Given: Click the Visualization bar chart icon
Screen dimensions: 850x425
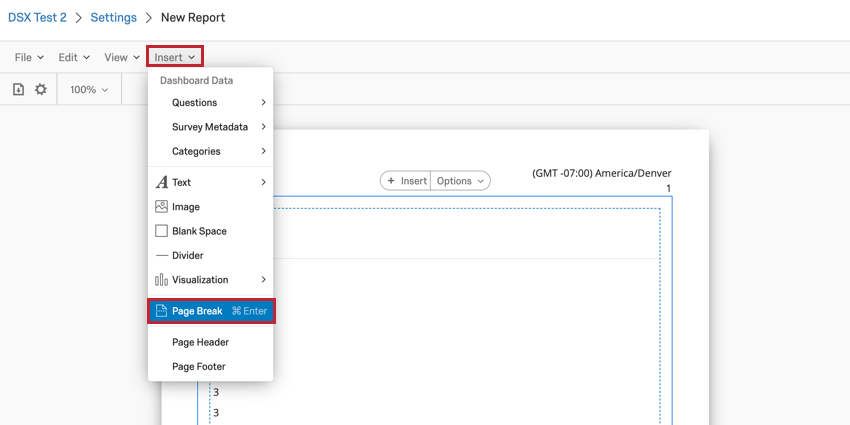Looking at the screenshot, I should pos(162,280).
